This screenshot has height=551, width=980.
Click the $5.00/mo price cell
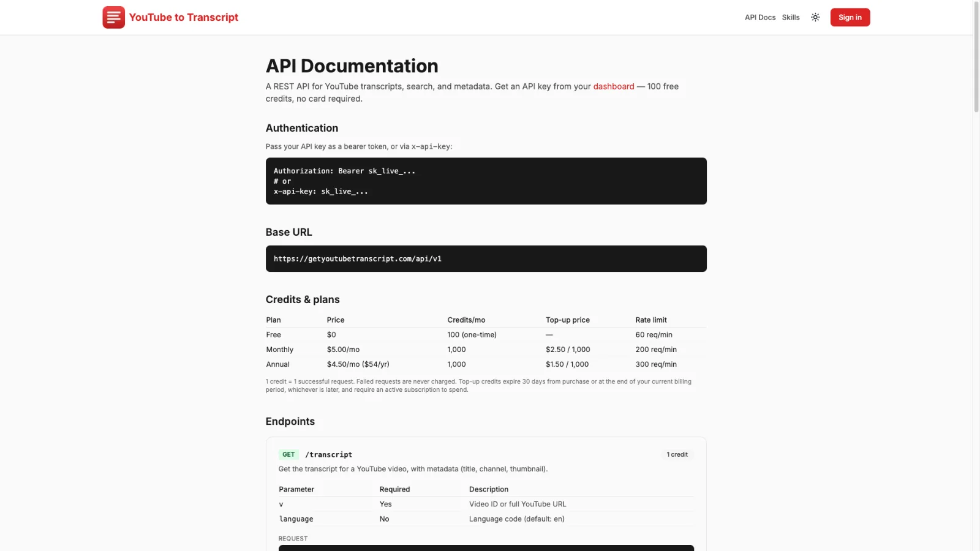tap(343, 350)
